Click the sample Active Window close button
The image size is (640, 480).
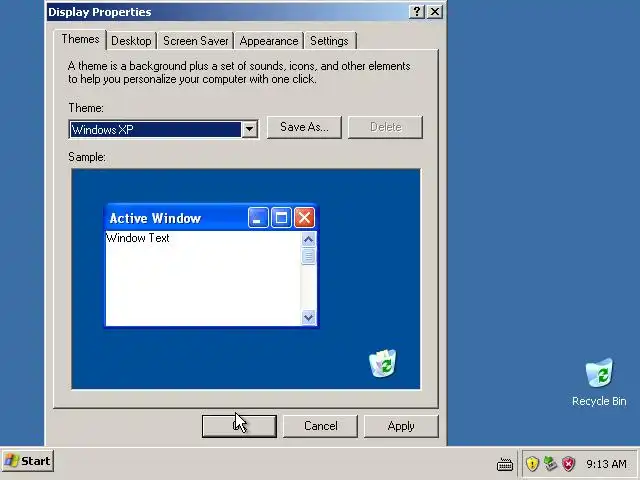[x=304, y=218]
